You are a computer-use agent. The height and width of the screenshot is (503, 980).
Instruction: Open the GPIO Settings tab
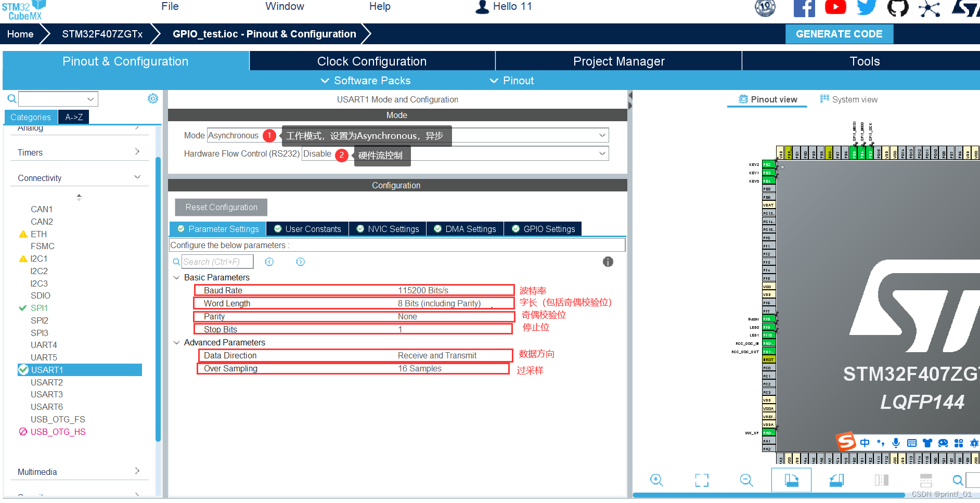pos(543,229)
